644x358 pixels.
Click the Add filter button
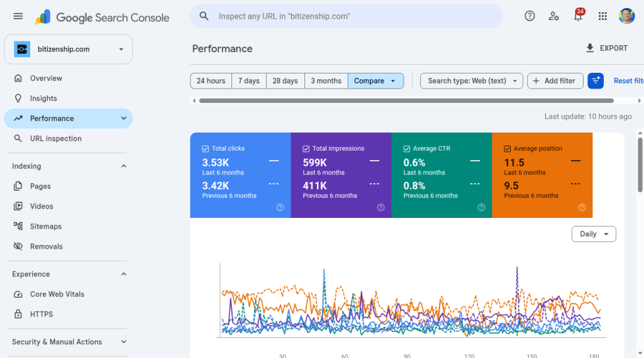555,81
